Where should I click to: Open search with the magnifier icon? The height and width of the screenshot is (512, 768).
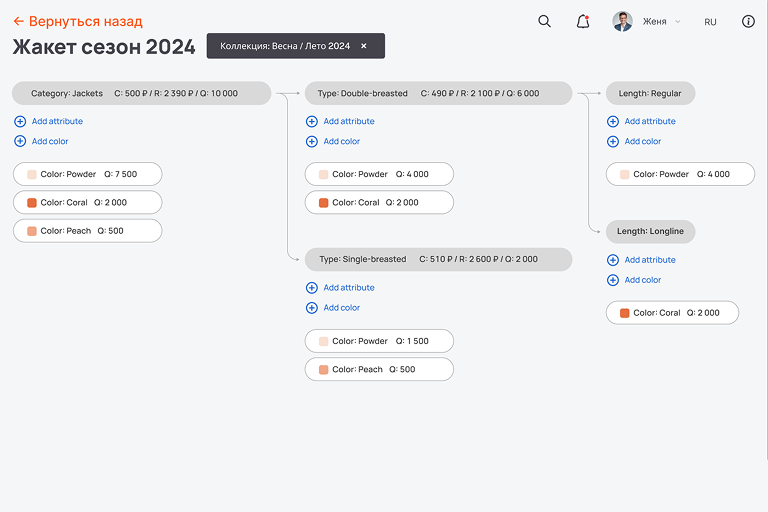pyautogui.click(x=544, y=21)
